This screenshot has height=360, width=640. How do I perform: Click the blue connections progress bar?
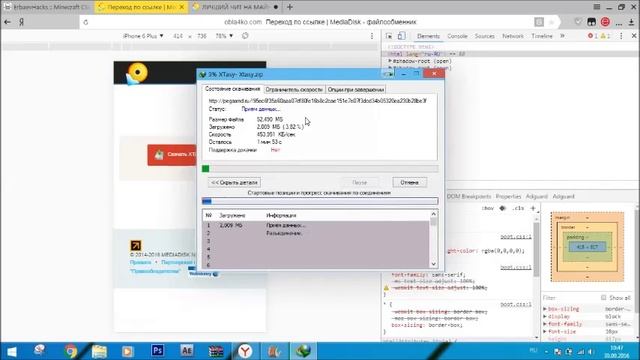(x=320, y=201)
